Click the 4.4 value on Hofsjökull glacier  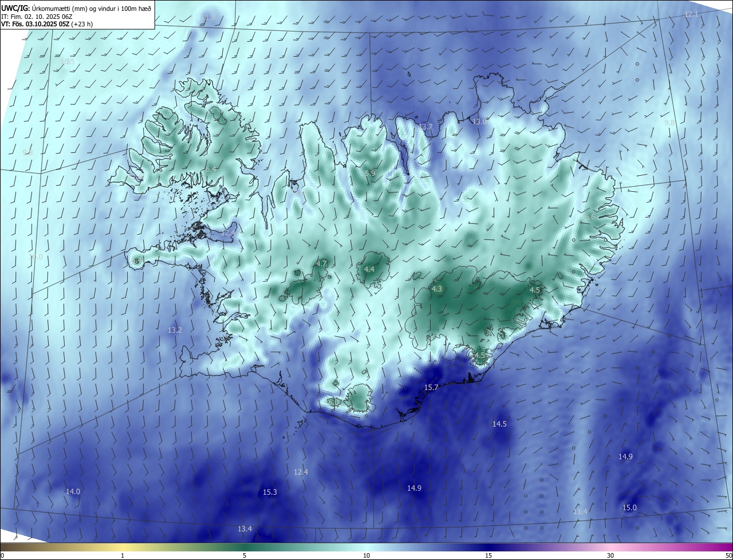[369, 269]
